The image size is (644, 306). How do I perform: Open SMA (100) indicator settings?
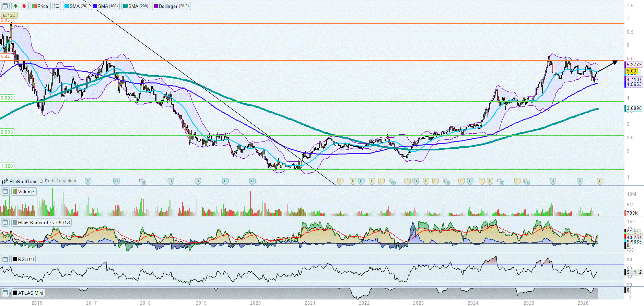coord(106,6)
